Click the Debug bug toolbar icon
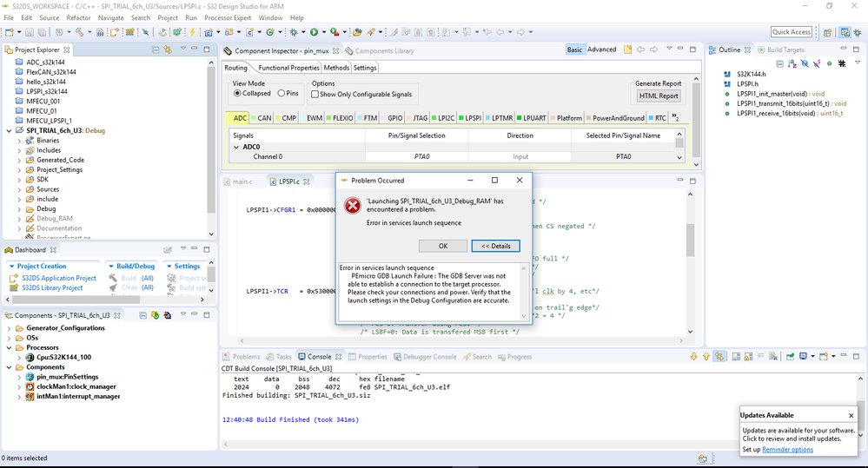Screen dimensions: 868x468 point(294,32)
